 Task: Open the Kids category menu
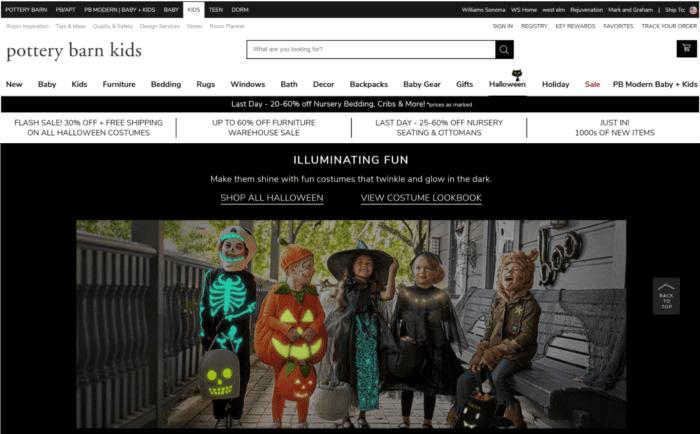[79, 84]
